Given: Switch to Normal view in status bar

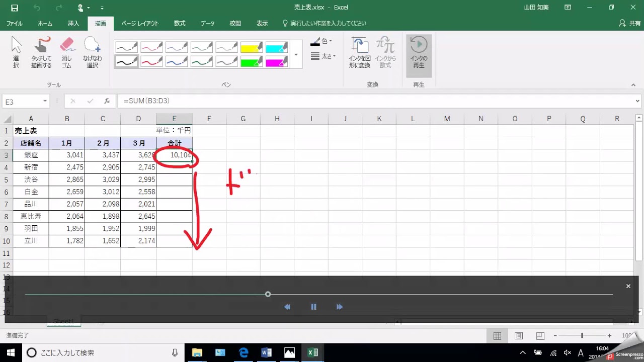Looking at the screenshot, I should (497, 336).
